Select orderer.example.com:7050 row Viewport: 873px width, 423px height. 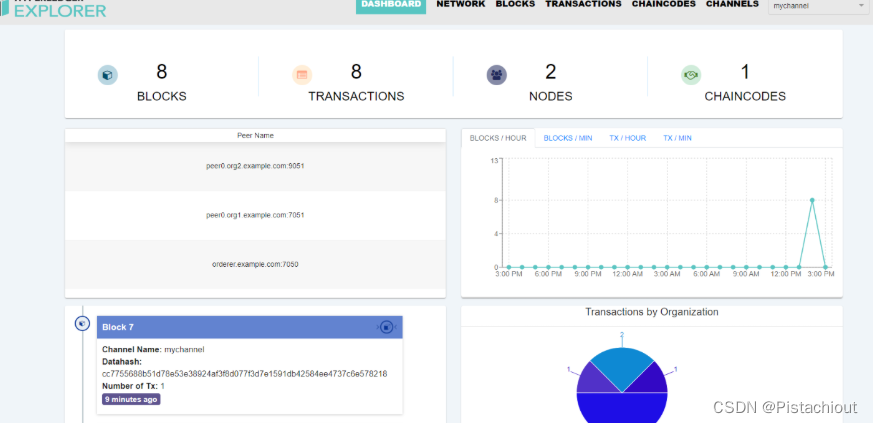(x=256, y=264)
